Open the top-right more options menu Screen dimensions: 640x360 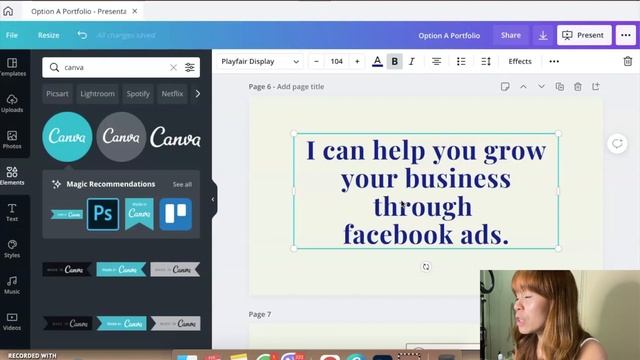point(626,36)
